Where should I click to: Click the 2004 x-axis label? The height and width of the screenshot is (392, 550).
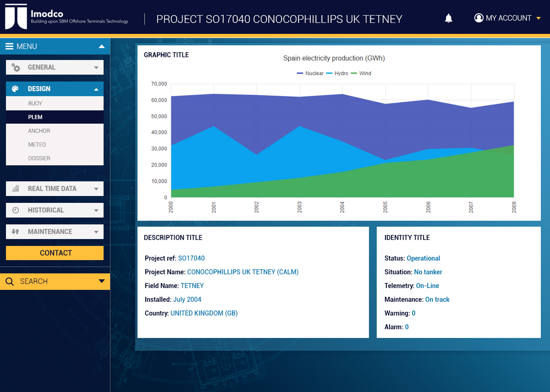(x=342, y=207)
